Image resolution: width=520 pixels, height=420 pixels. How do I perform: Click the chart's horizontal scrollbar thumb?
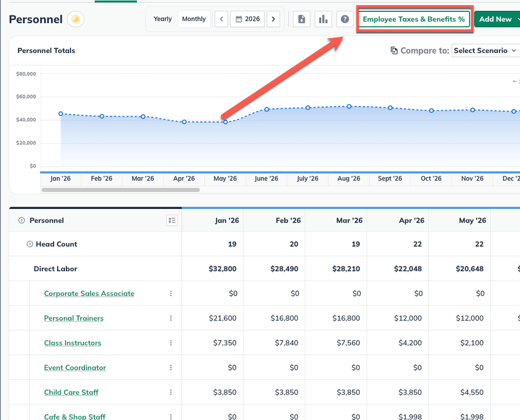[x=121, y=190]
